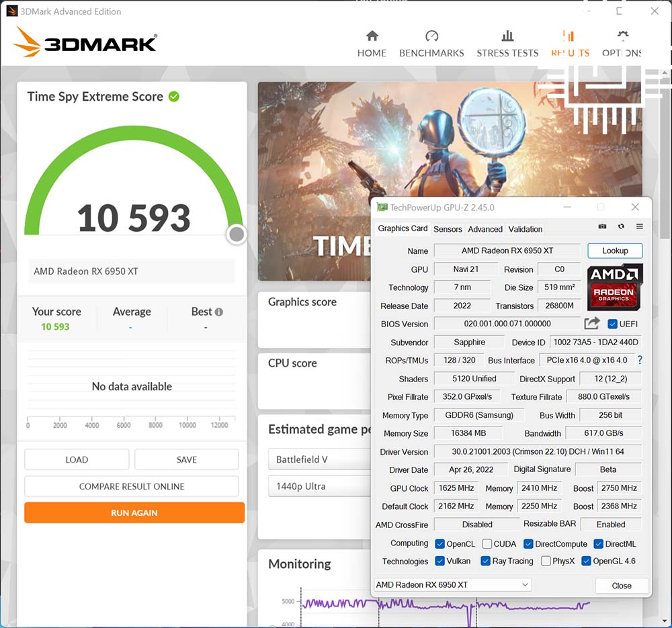
Task: Click the AMD Radeon Graphics logo in GPU-Z
Action: point(615,287)
